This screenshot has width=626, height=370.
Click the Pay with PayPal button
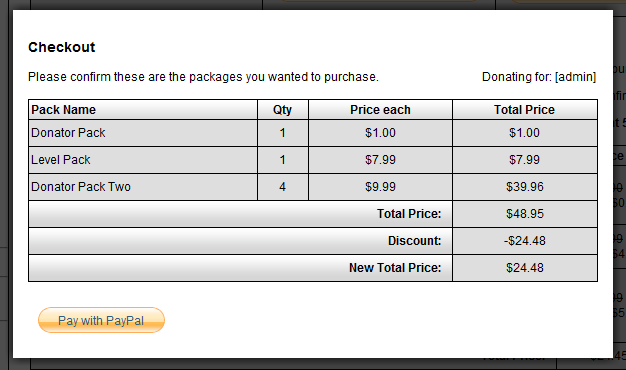(x=101, y=320)
